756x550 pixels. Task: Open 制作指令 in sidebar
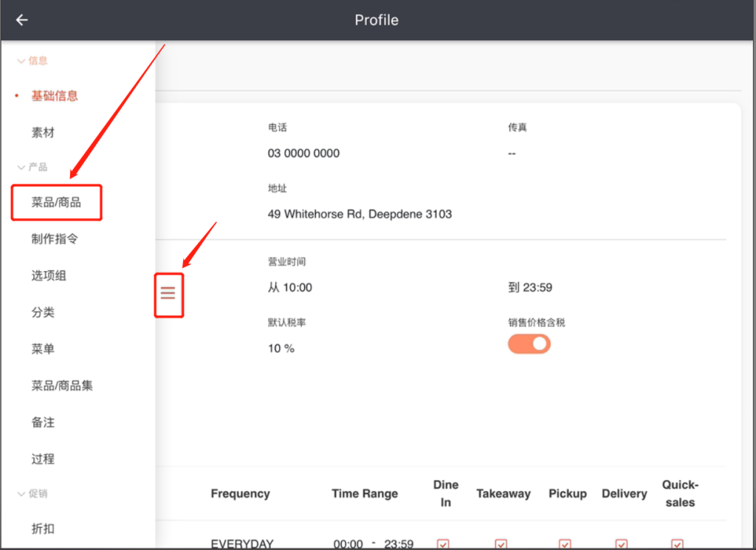[x=55, y=238]
